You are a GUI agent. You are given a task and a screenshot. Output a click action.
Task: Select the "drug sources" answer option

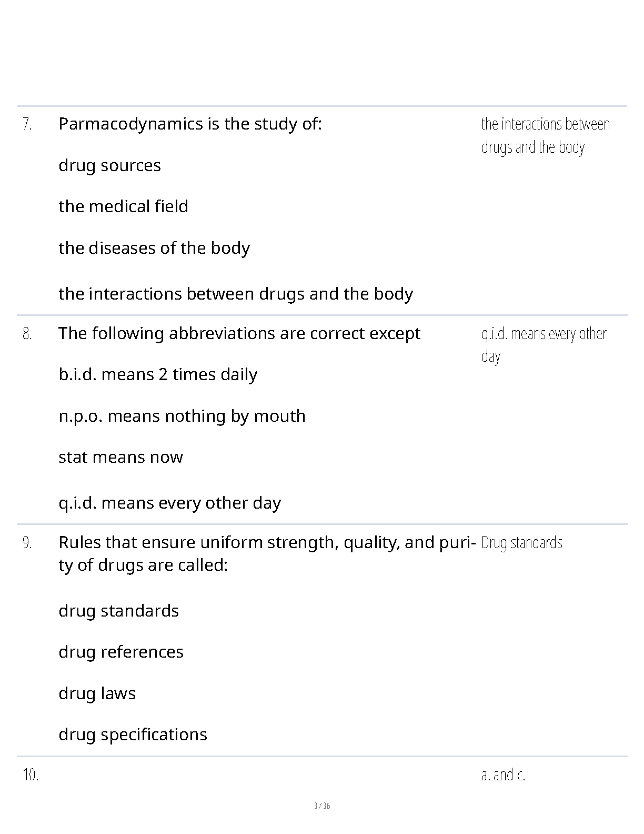coord(109,165)
